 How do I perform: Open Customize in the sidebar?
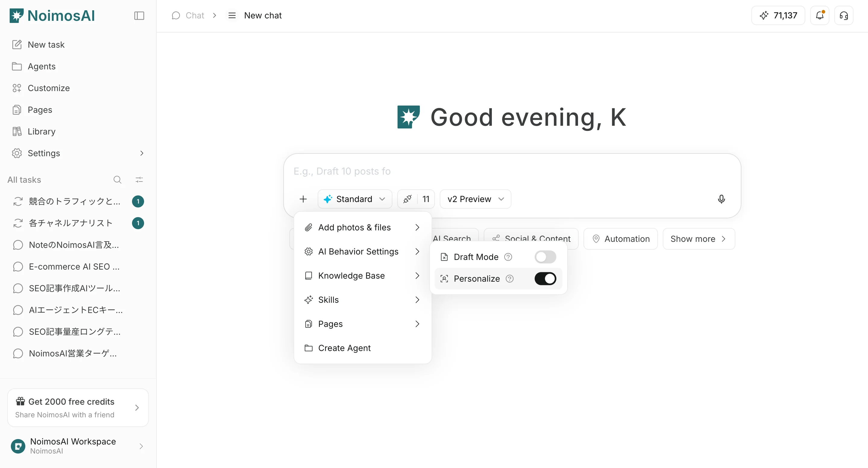[x=78, y=88]
